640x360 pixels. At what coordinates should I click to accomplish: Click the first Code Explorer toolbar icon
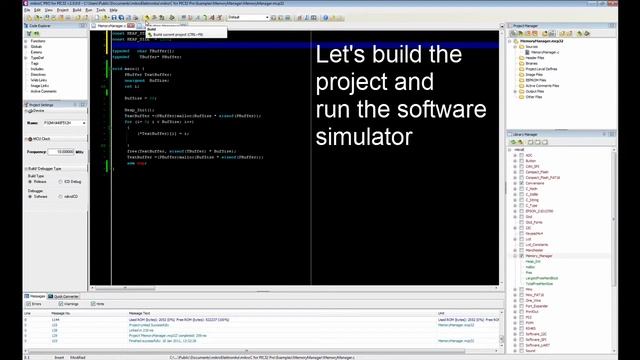coord(29,33)
